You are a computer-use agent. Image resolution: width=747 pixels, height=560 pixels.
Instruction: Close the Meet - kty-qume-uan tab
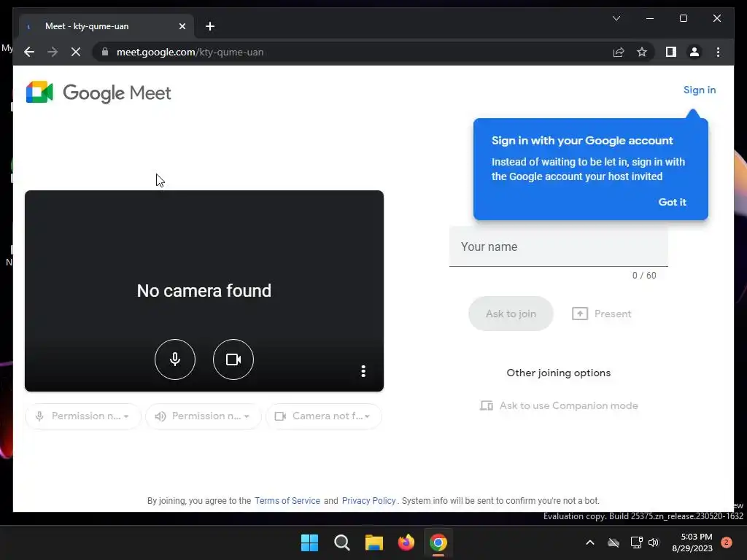coord(182,26)
